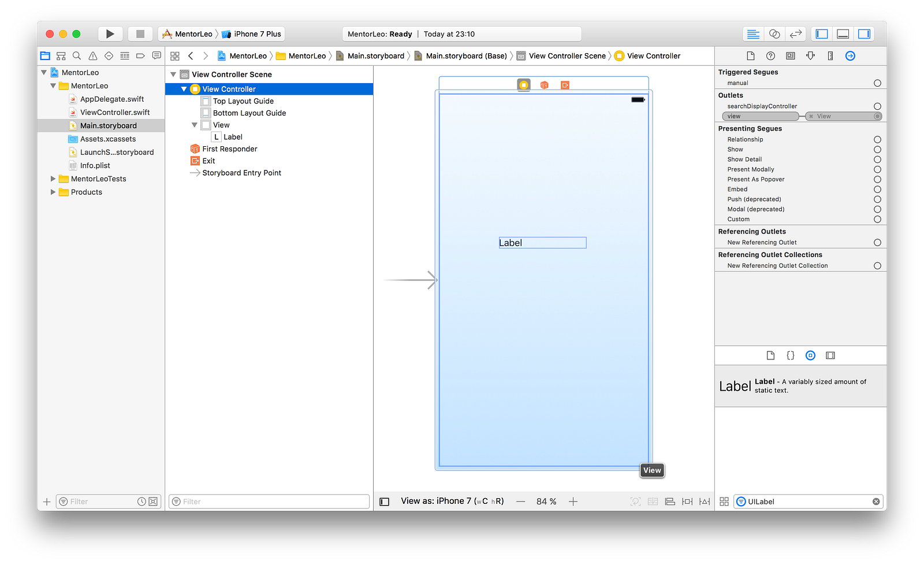This screenshot has width=924, height=564.
Task: Add a new file with plus button
Action: pyautogui.click(x=47, y=502)
